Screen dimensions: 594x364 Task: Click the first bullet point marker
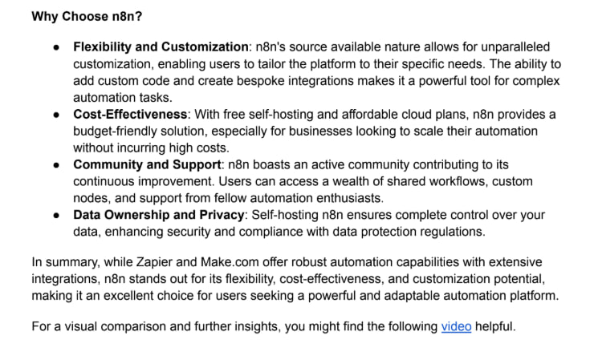(57, 47)
